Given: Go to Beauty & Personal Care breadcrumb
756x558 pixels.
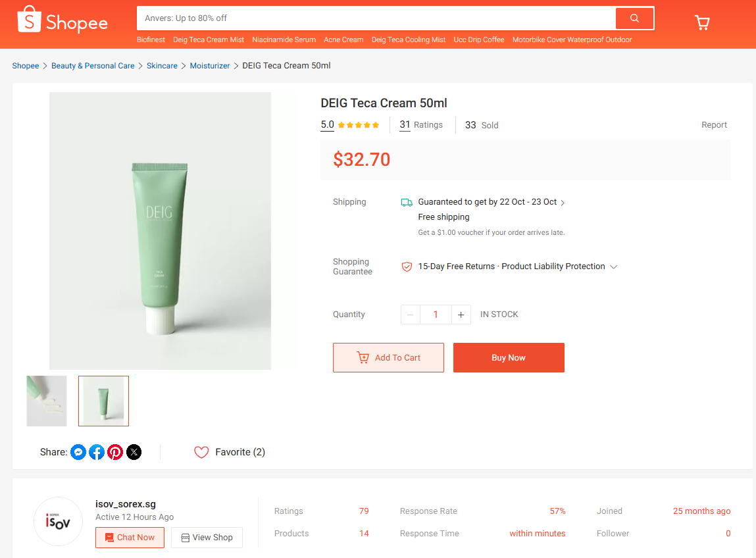Looking at the screenshot, I should [x=93, y=66].
